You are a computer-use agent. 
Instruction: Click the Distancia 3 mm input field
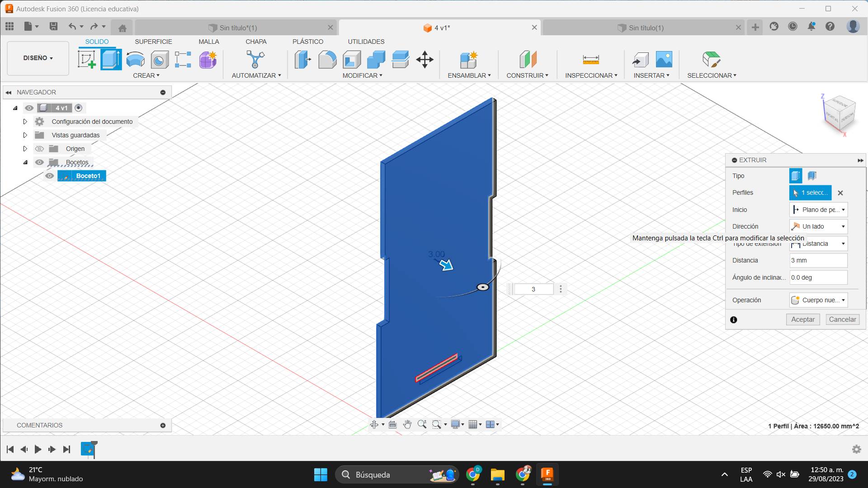tap(818, 261)
